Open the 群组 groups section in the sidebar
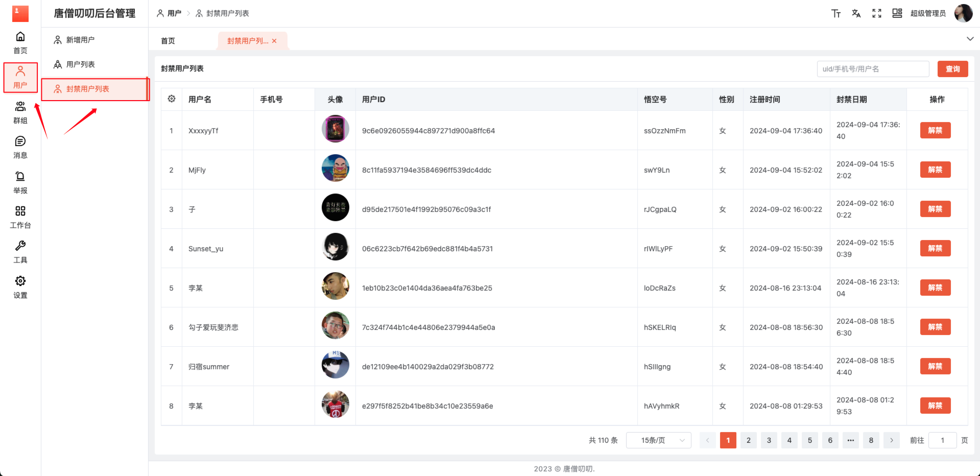This screenshot has height=476, width=980. point(20,112)
